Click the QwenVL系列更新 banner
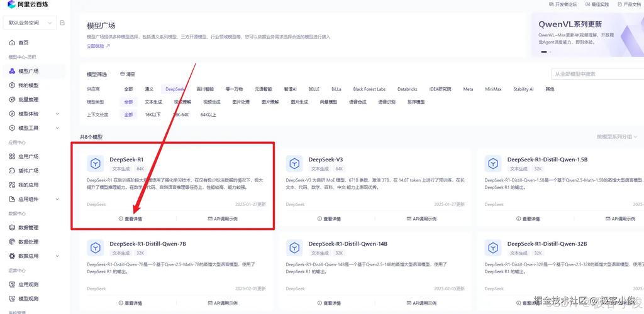 pos(588,35)
